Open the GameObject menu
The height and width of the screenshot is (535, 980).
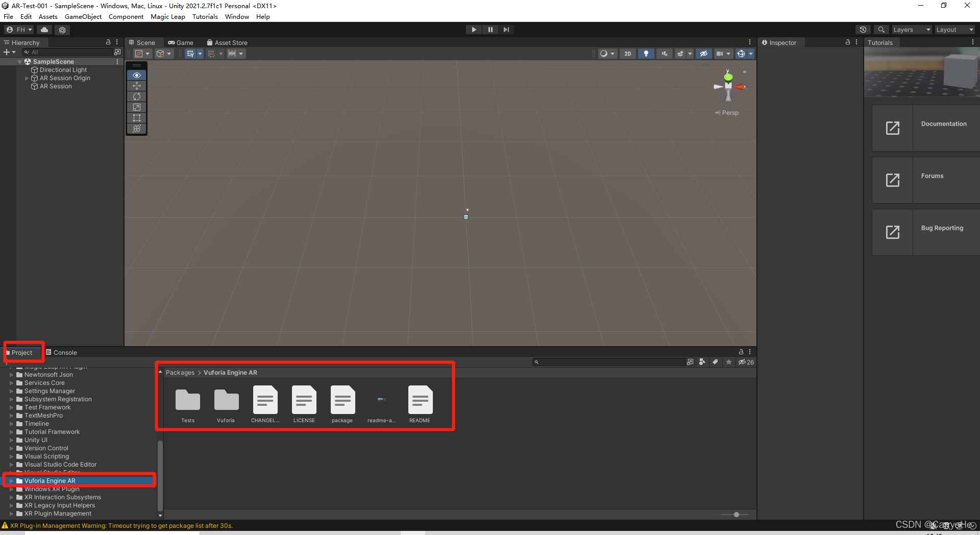(83, 17)
